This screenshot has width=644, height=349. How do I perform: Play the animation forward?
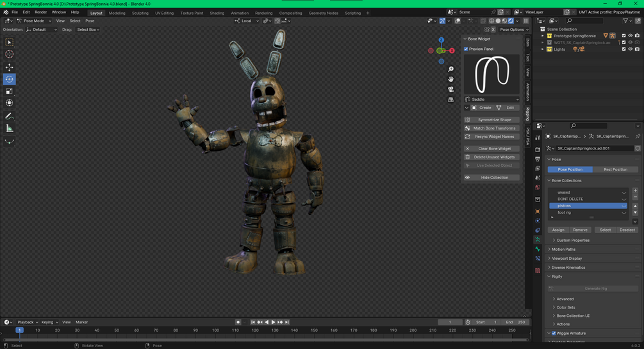tap(273, 322)
